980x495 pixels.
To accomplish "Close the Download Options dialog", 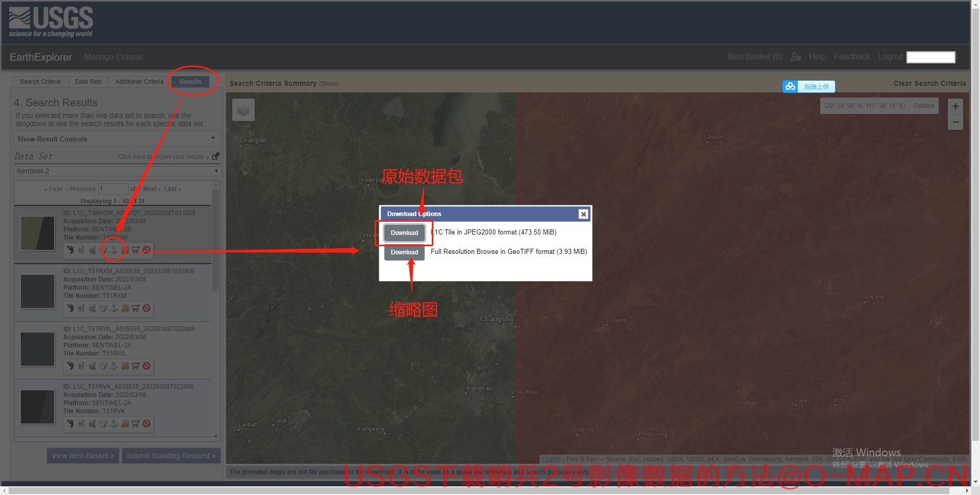I will 583,214.
